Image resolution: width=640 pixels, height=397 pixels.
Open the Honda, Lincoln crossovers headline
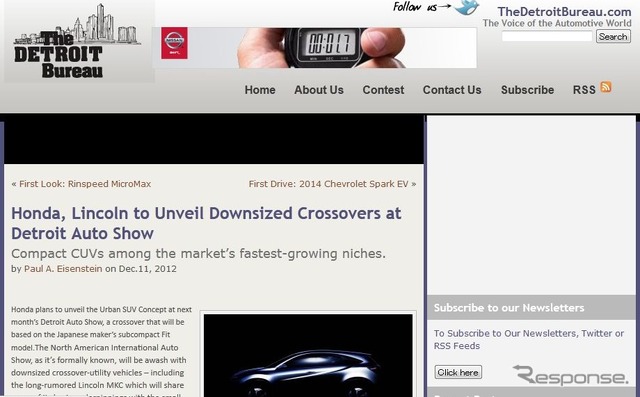pyautogui.click(x=206, y=223)
